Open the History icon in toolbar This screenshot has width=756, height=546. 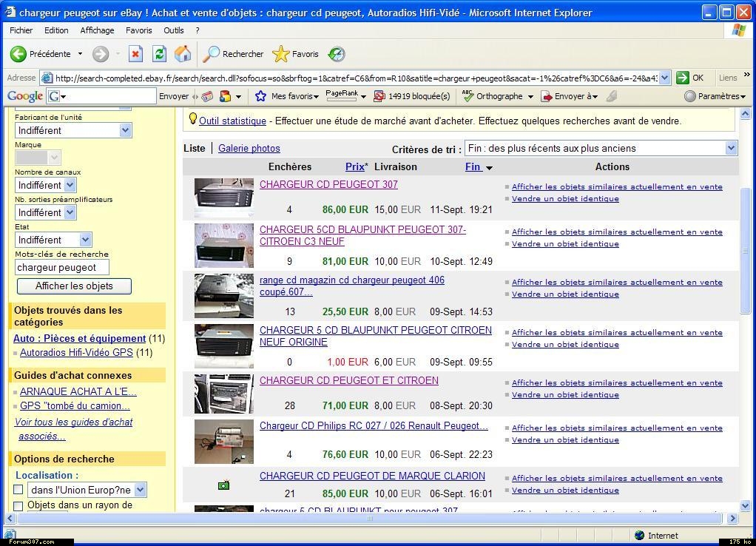coord(337,54)
